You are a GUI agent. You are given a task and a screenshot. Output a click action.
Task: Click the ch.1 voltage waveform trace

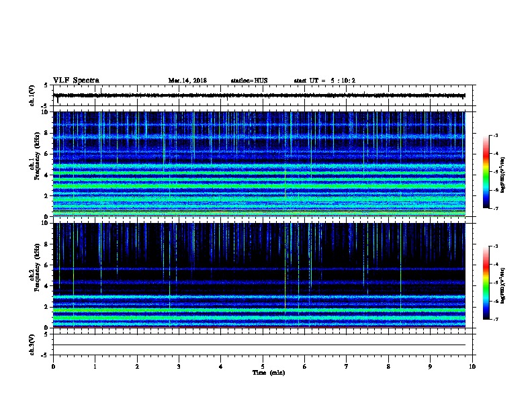(259, 95)
